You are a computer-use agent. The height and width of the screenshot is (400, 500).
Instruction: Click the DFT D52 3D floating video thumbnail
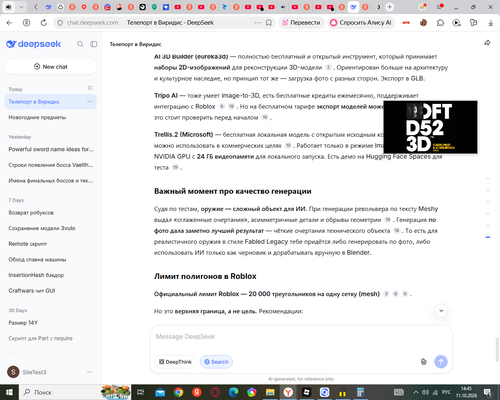(430, 127)
